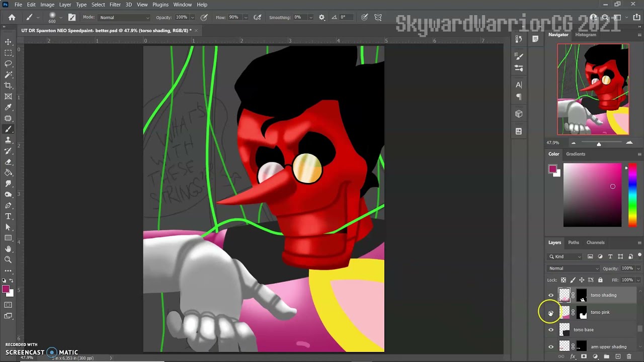
Task: Select the Path Selection tool
Action: click(8, 227)
